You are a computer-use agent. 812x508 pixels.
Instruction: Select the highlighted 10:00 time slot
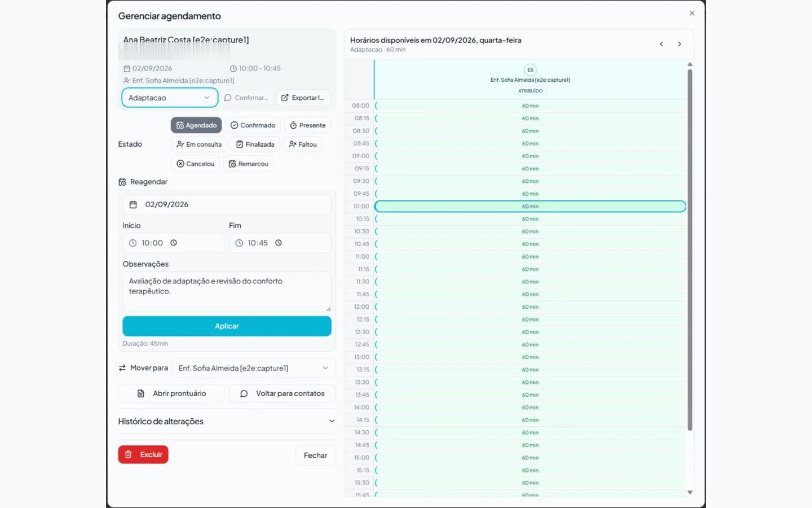[x=530, y=207]
